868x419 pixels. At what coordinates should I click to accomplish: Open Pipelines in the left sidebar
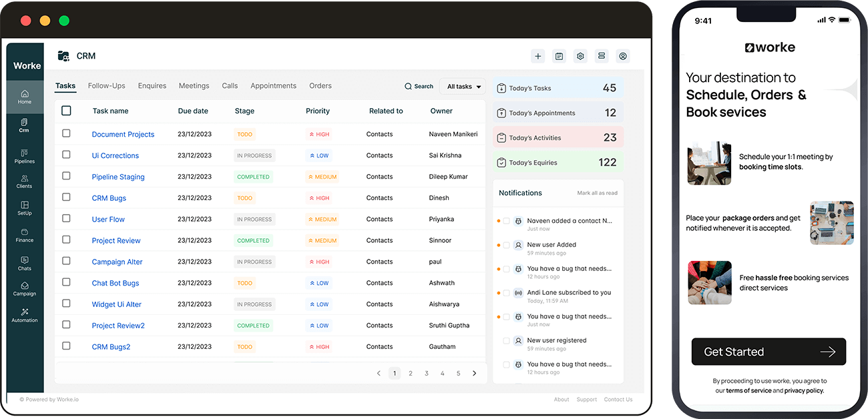click(x=25, y=156)
